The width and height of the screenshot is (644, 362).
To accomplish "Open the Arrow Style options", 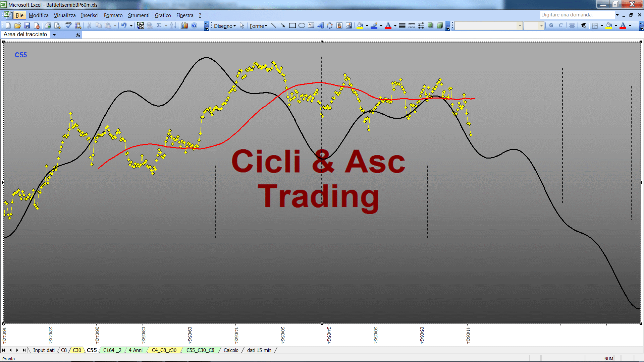I will (x=421, y=25).
